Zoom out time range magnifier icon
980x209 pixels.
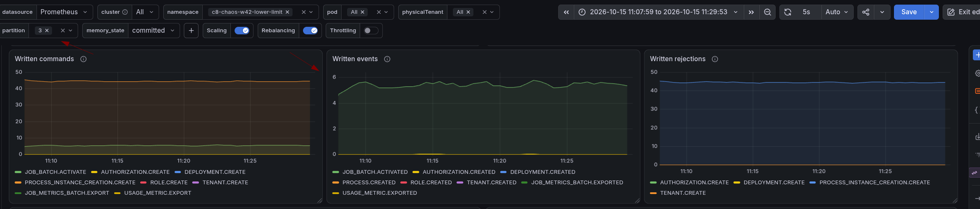click(767, 12)
